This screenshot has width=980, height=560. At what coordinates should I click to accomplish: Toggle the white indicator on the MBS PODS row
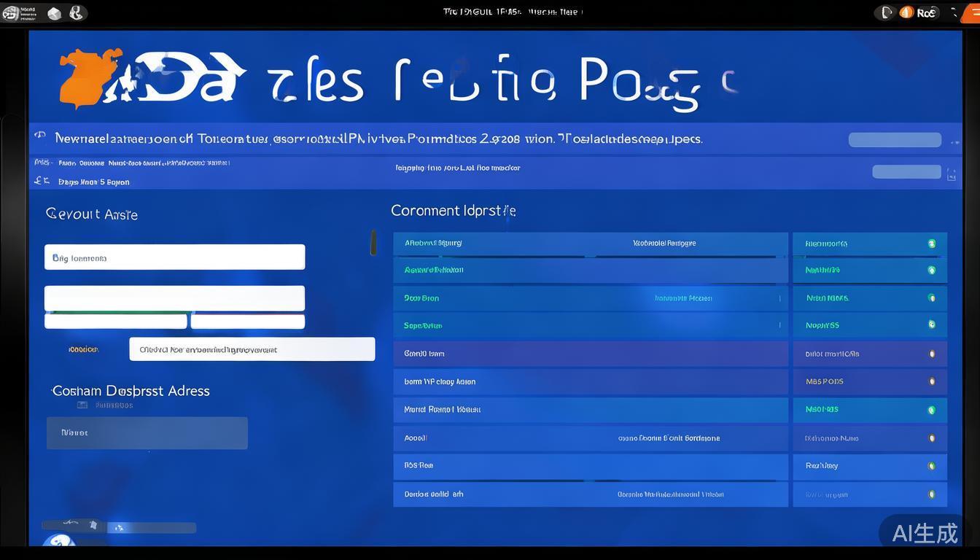click(x=931, y=381)
